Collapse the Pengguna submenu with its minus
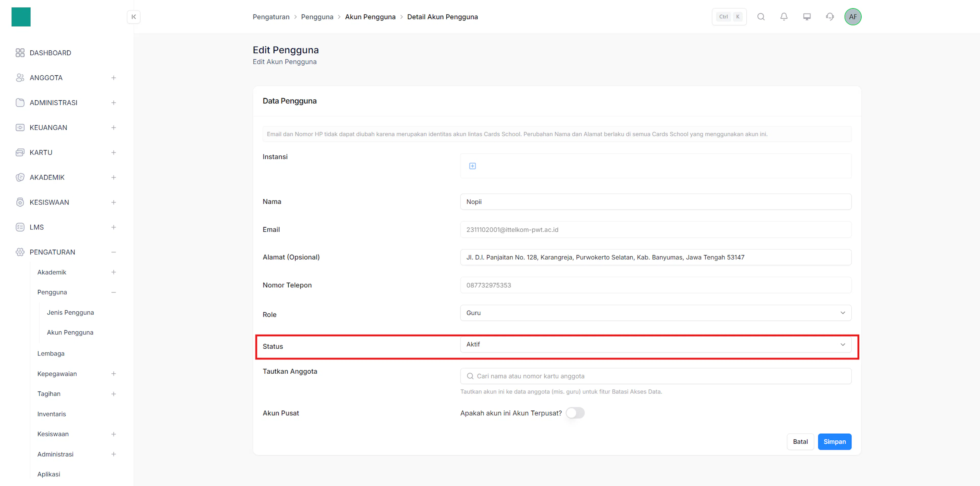Viewport: 980px width, 486px height. (x=113, y=292)
